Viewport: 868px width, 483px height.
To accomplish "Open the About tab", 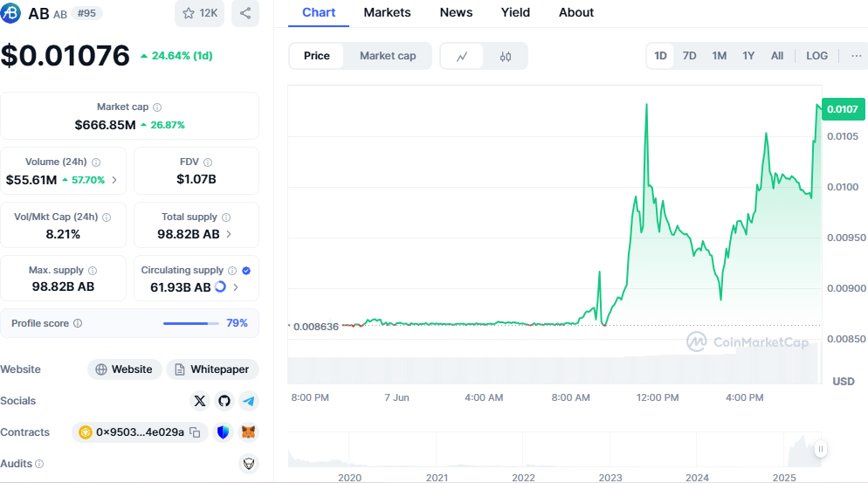I will [576, 13].
